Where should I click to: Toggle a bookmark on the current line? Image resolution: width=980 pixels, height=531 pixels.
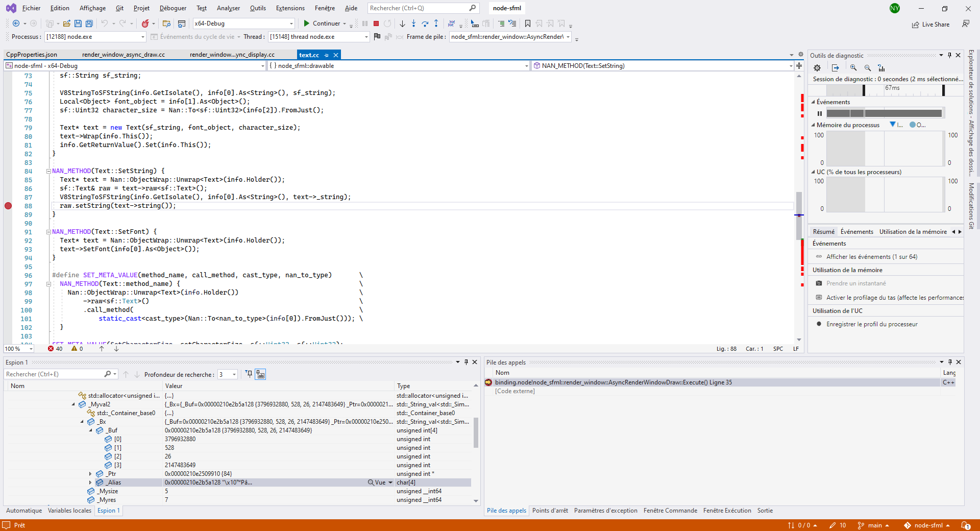(528, 23)
